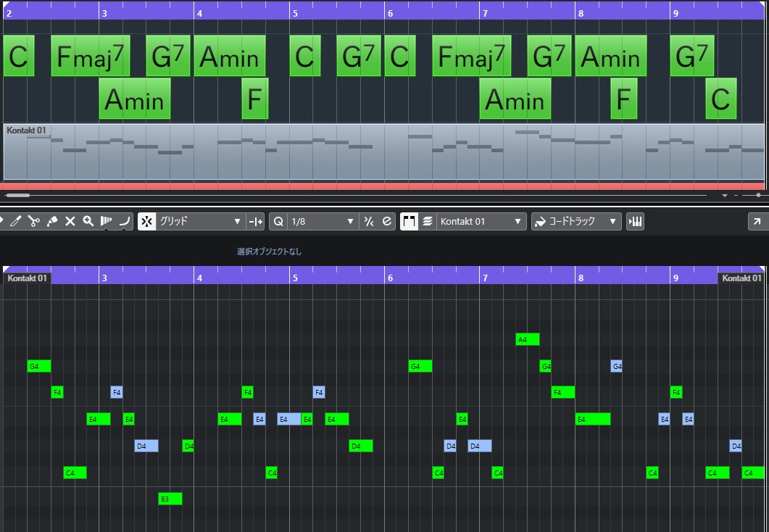Select the G7 chord event in bar 3
The height and width of the screenshot is (532, 769).
click(167, 56)
